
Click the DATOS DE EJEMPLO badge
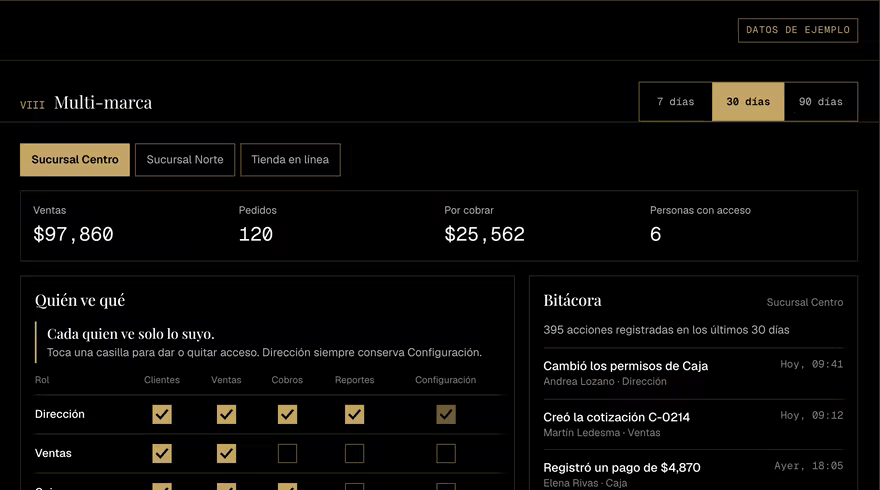click(798, 30)
